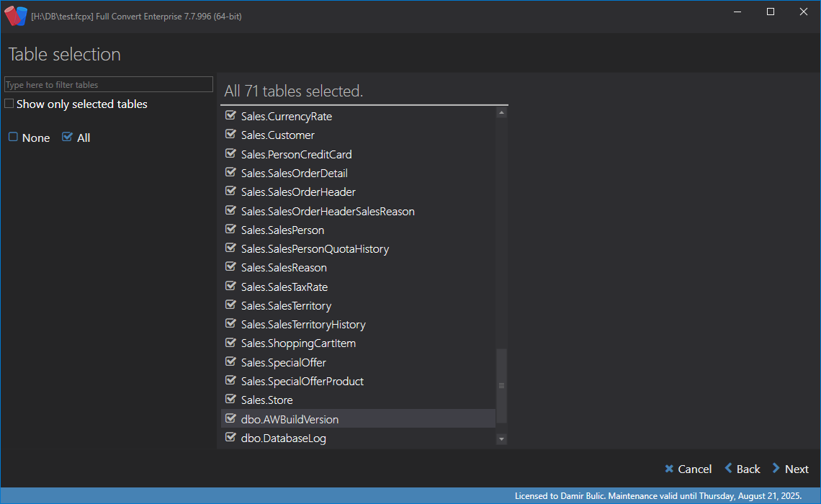The height and width of the screenshot is (504, 821).
Task: Click the Cancel X icon
Action: (669, 469)
